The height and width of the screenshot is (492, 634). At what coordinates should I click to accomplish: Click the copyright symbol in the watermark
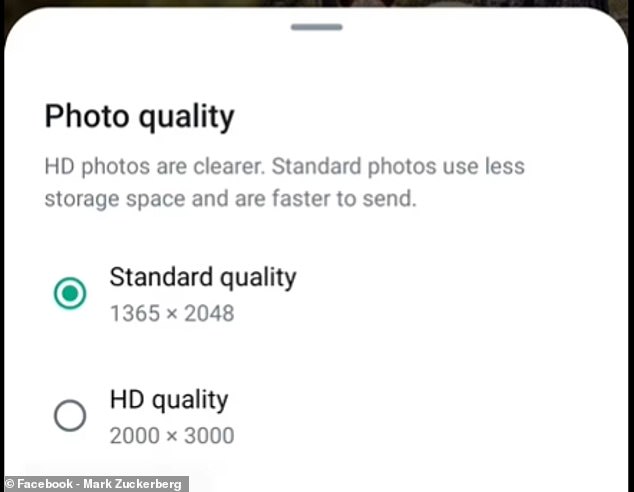click(x=10, y=484)
